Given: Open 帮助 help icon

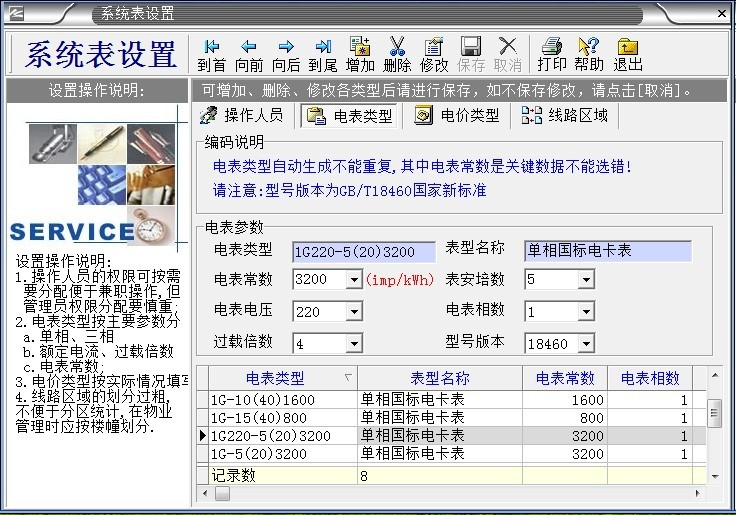Looking at the screenshot, I should click(589, 55).
